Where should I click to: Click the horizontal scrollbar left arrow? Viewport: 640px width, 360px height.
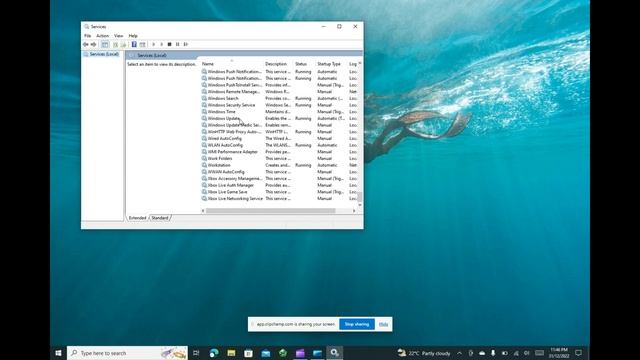[203, 211]
